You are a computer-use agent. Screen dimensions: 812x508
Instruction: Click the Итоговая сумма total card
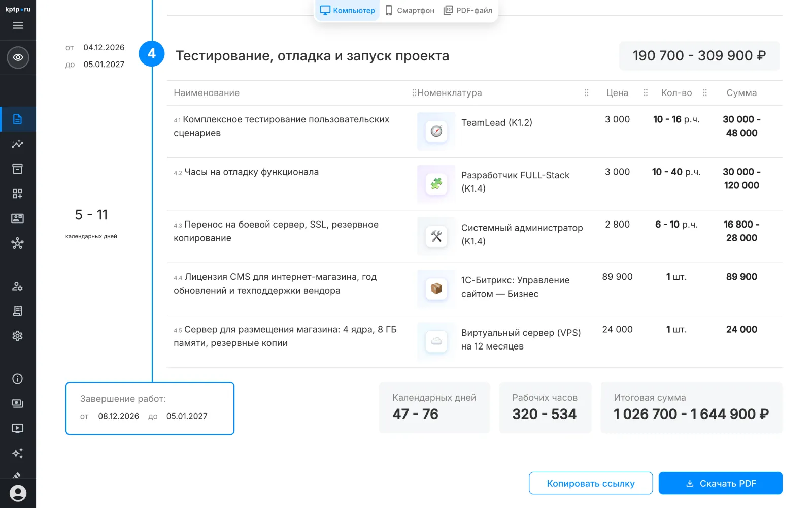click(x=691, y=407)
